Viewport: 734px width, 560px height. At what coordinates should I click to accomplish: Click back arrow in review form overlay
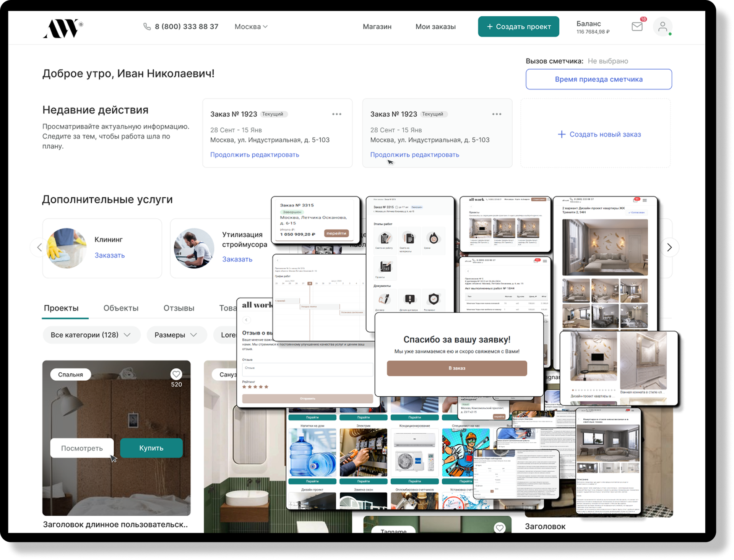pyautogui.click(x=247, y=320)
